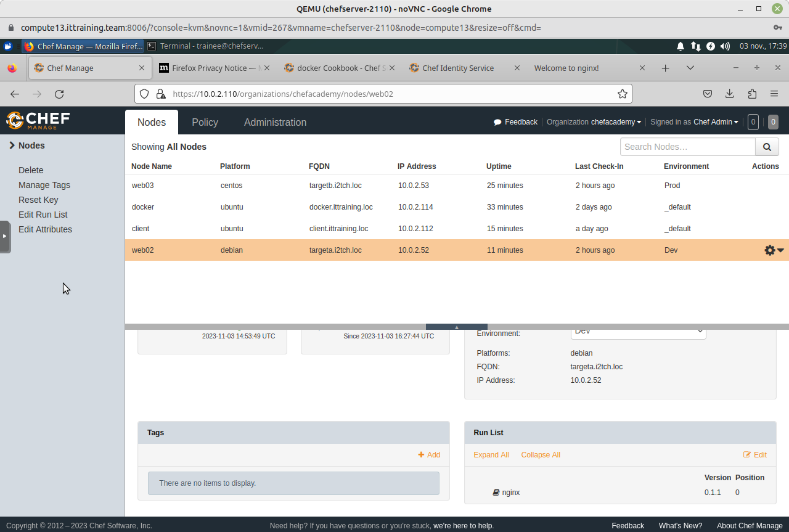789x532 pixels.
Task: Select the web03 node row
Action: (x=457, y=185)
